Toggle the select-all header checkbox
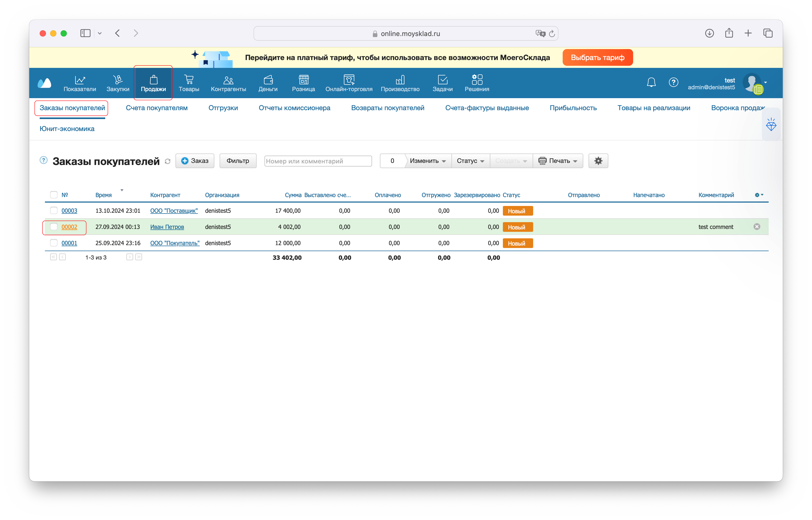812x520 pixels. (54, 194)
